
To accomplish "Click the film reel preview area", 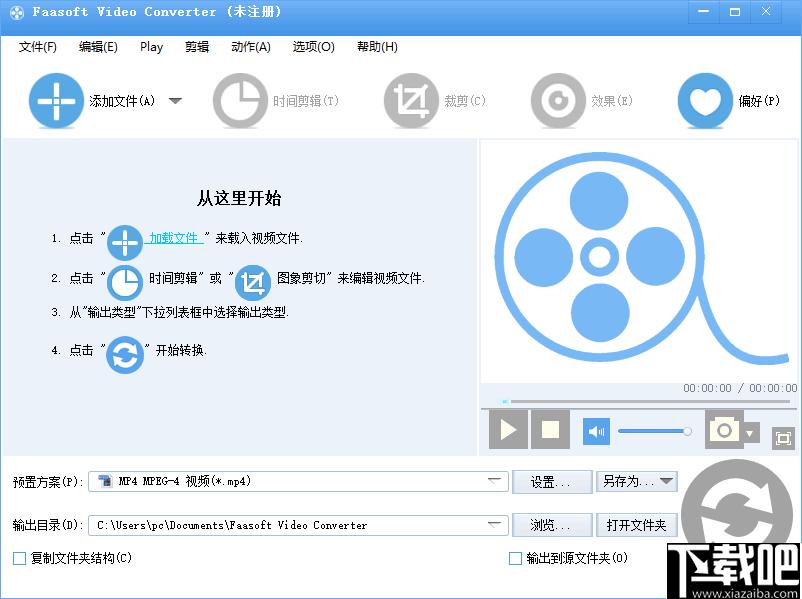I will pyautogui.click(x=639, y=261).
